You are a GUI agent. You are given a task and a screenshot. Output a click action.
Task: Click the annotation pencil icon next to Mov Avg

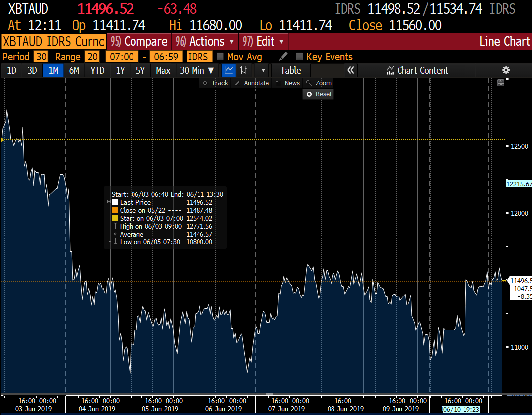283,57
